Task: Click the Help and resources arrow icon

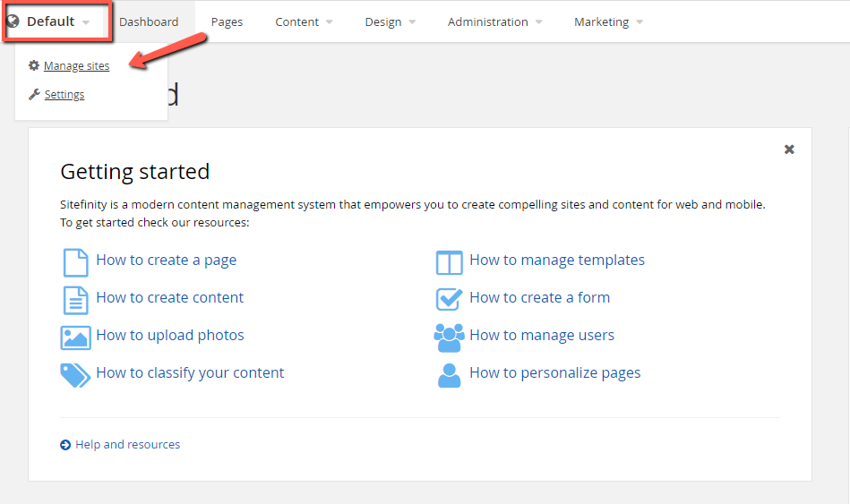Action: 65,445
